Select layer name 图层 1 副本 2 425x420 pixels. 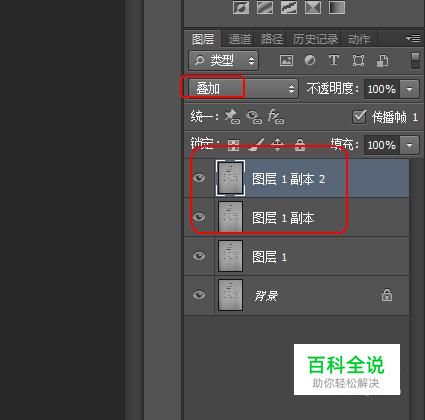coord(288,179)
